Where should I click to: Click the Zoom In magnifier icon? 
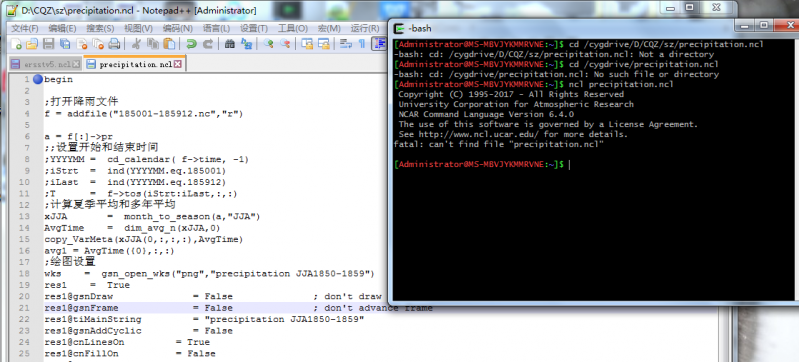coord(269,44)
